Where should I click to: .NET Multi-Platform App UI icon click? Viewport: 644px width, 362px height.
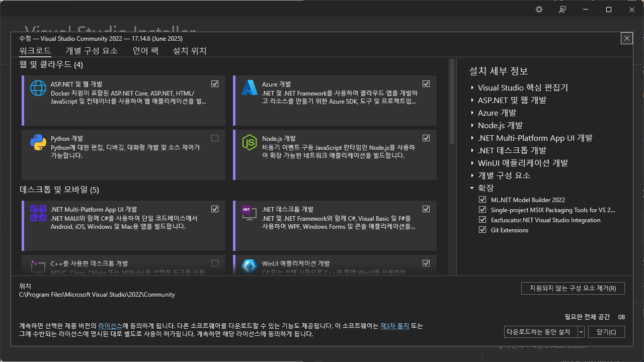tap(38, 213)
